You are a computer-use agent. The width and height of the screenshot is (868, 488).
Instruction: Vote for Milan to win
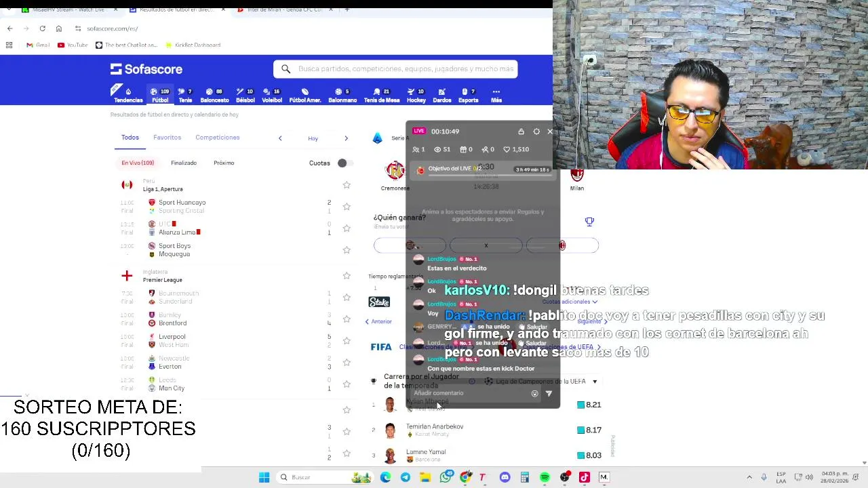coord(562,245)
